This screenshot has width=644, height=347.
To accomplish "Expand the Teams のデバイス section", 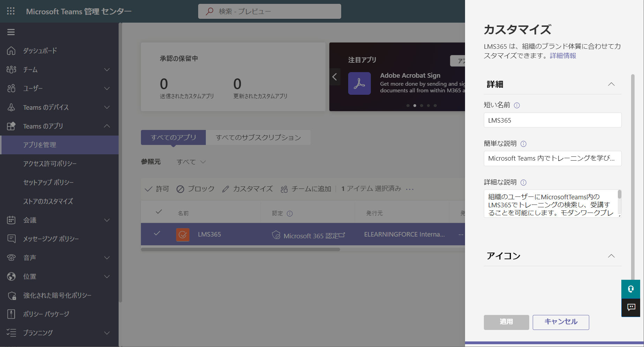I will click(107, 107).
